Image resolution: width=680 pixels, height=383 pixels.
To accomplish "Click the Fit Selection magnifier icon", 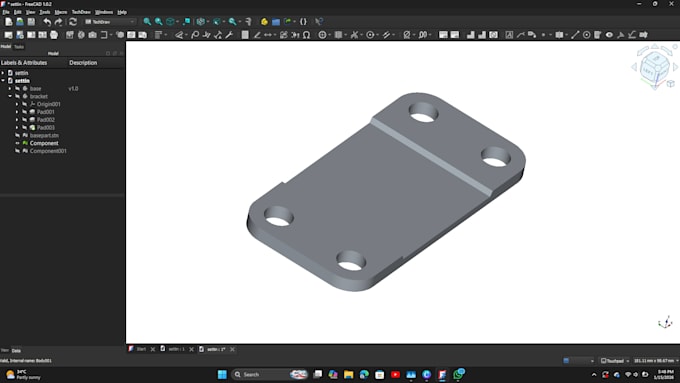I will tap(159, 22).
